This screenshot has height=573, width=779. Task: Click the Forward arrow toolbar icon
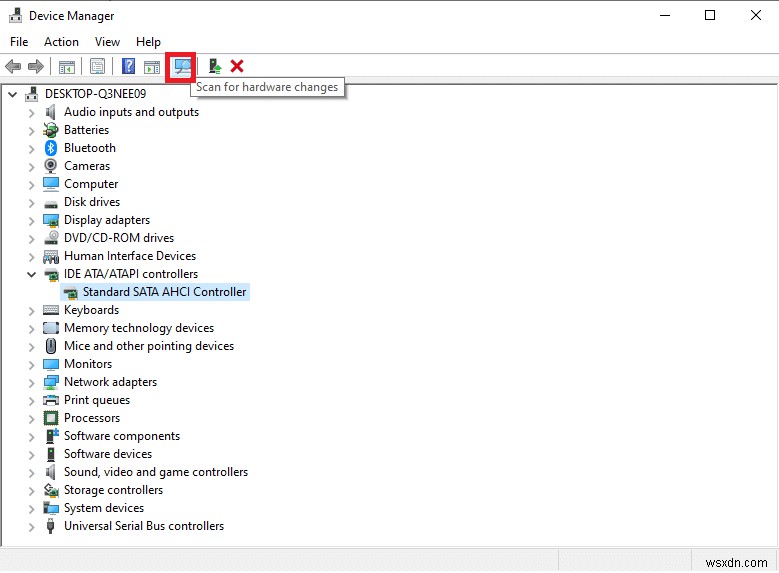(36, 66)
